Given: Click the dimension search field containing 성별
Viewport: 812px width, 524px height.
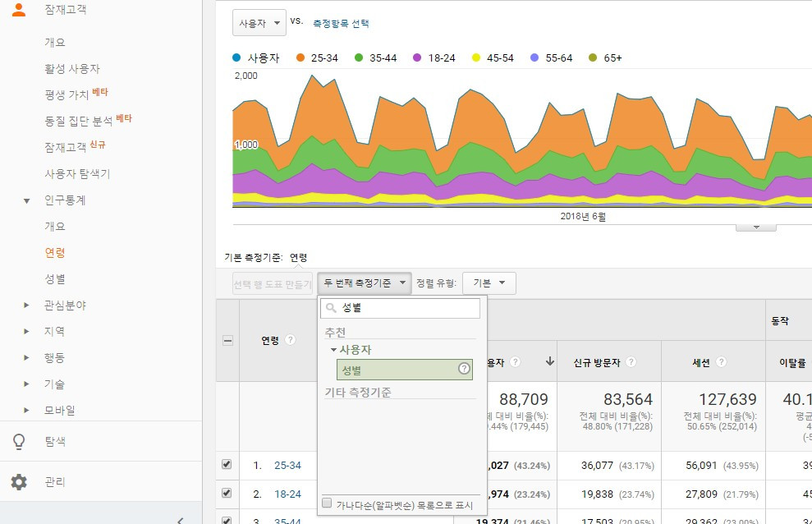Looking at the screenshot, I should pyautogui.click(x=401, y=308).
